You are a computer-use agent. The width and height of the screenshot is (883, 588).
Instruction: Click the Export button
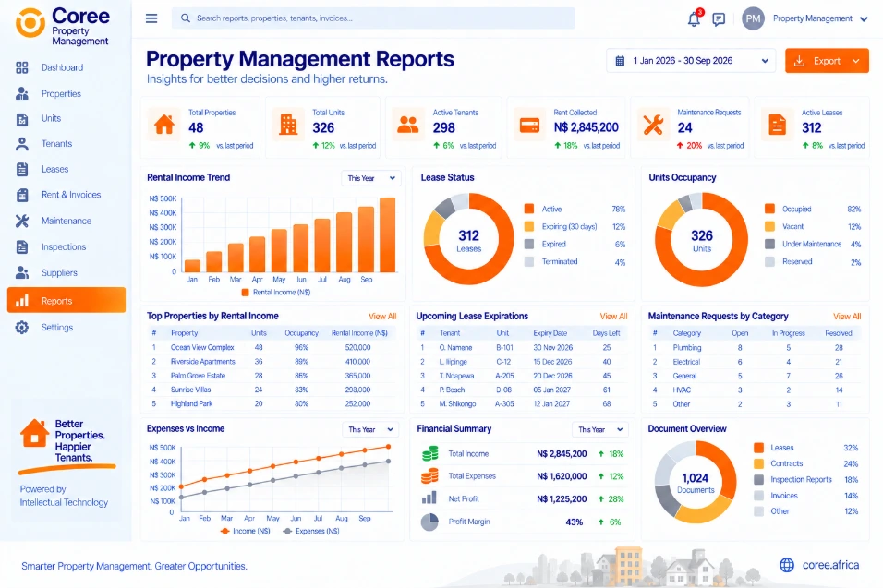point(827,61)
